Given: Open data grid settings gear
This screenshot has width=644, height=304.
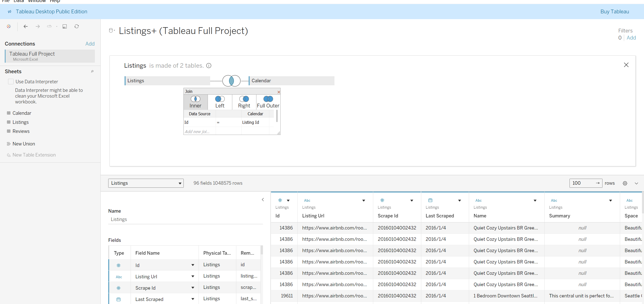Looking at the screenshot, I should click(x=625, y=183).
